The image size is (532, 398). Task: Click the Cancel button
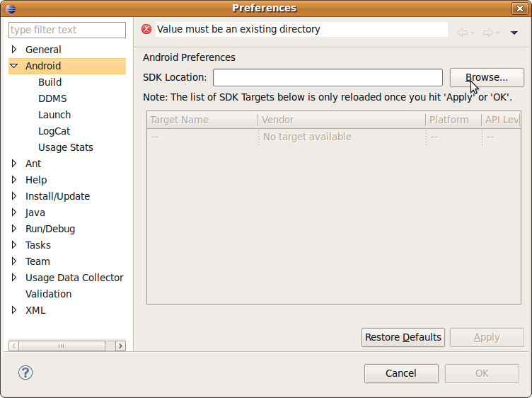click(401, 373)
